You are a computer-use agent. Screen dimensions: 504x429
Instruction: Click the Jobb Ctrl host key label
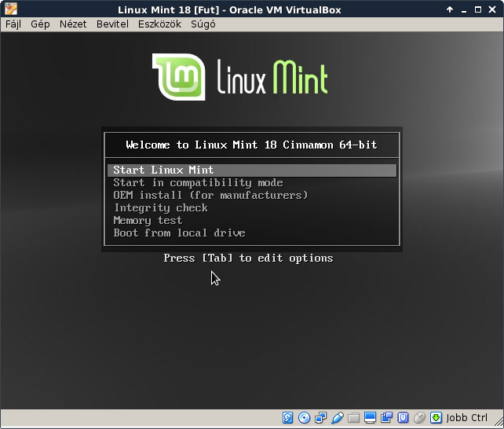pyautogui.click(x=467, y=418)
